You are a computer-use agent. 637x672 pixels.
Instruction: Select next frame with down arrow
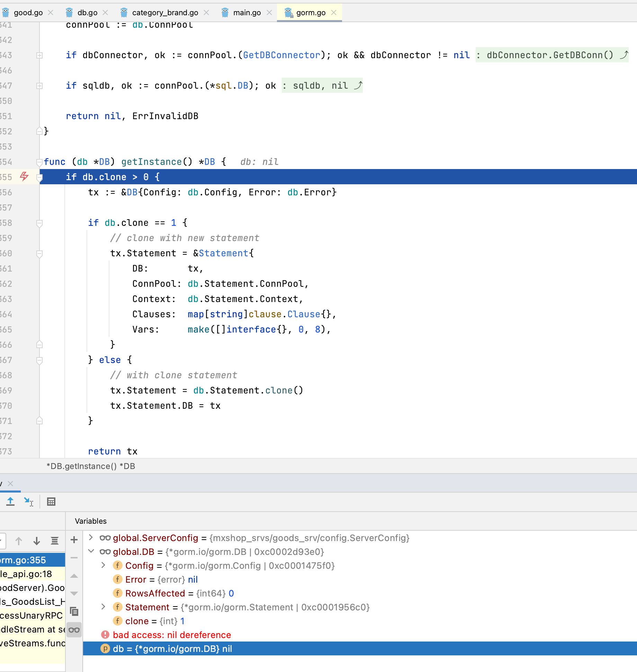37,541
